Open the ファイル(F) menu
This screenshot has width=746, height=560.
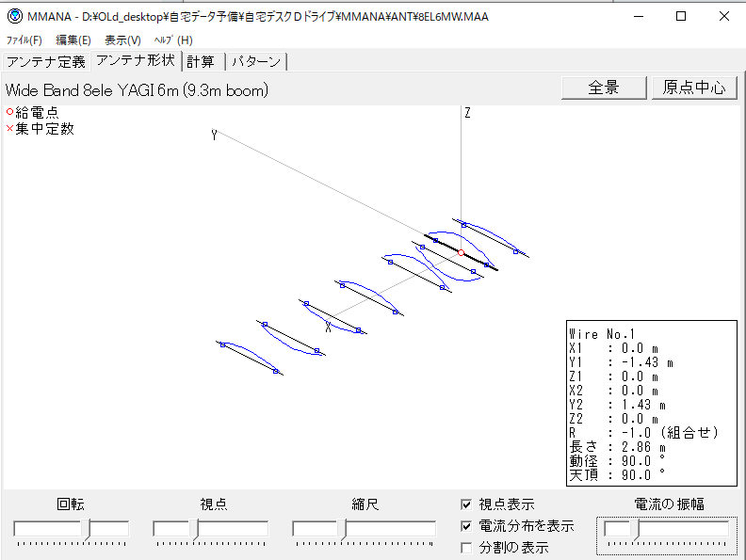click(x=24, y=40)
